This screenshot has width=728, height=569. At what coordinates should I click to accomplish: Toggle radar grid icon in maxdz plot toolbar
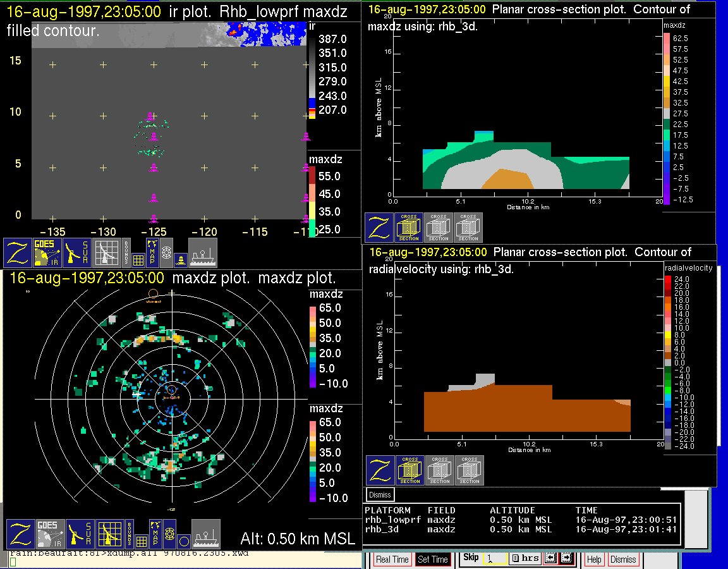coord(109,534)
